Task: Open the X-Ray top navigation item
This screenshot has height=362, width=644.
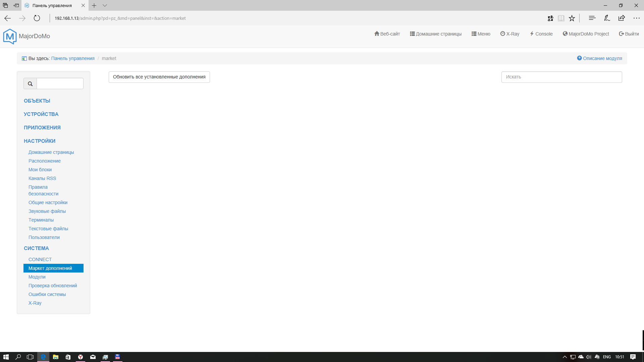Action: [510, 34]
